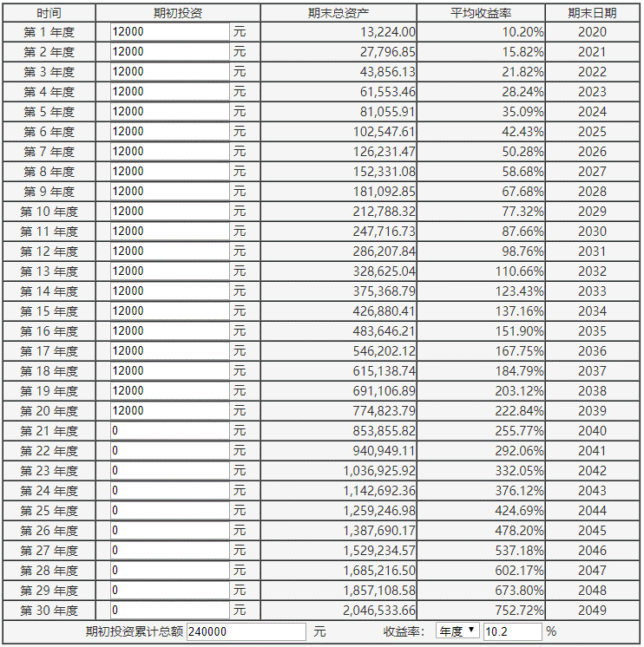Click the year 27 initial investment field

click(x=169, y=550)
